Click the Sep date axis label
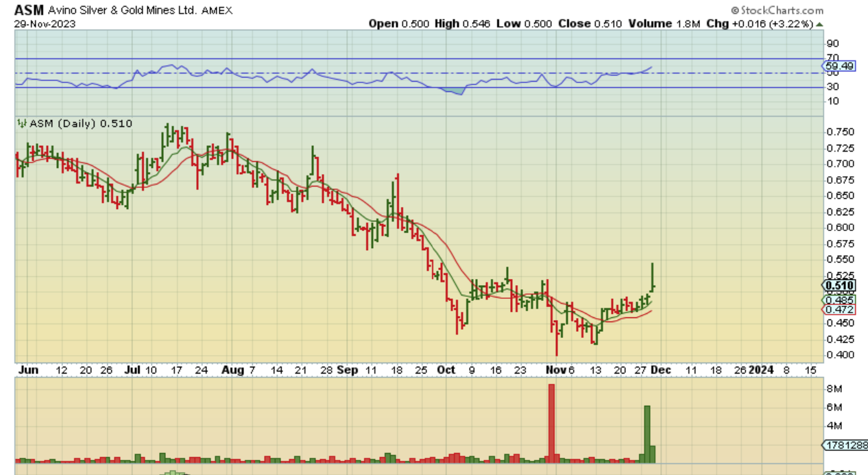 click(x=348, y=369)
